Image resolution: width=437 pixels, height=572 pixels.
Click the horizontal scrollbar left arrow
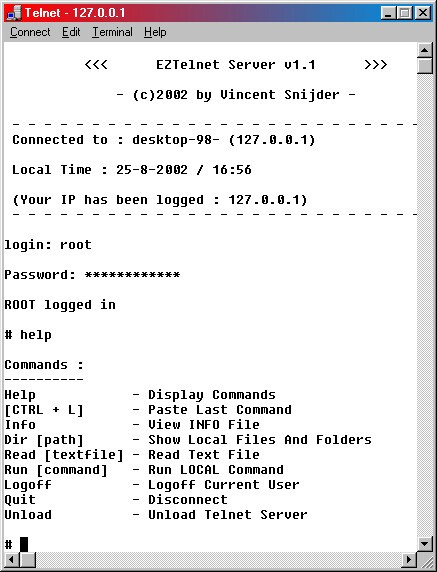pos(11,559)
